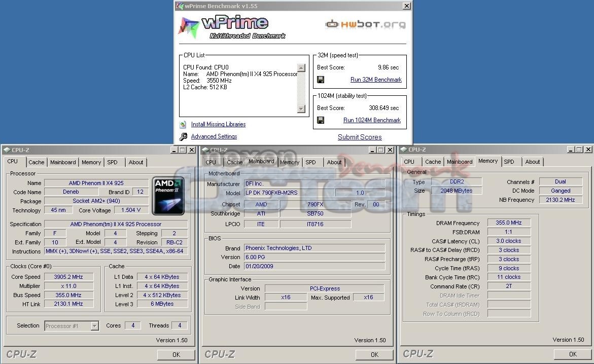This screenshot has height=364, width=594.
Task: Click Command Rate value 2T
Action: (509, 286)
